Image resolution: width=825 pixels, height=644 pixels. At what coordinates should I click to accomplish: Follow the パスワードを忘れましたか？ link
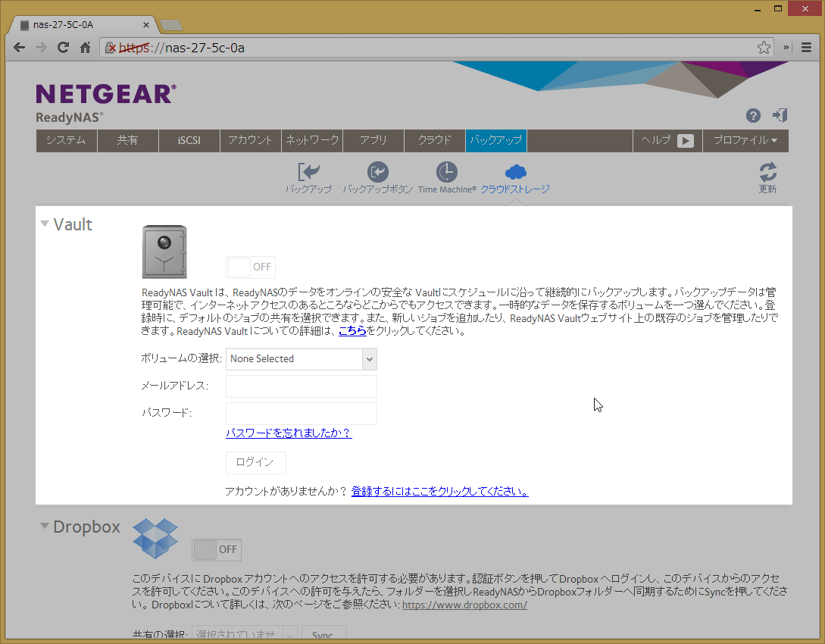pos(289,433)
